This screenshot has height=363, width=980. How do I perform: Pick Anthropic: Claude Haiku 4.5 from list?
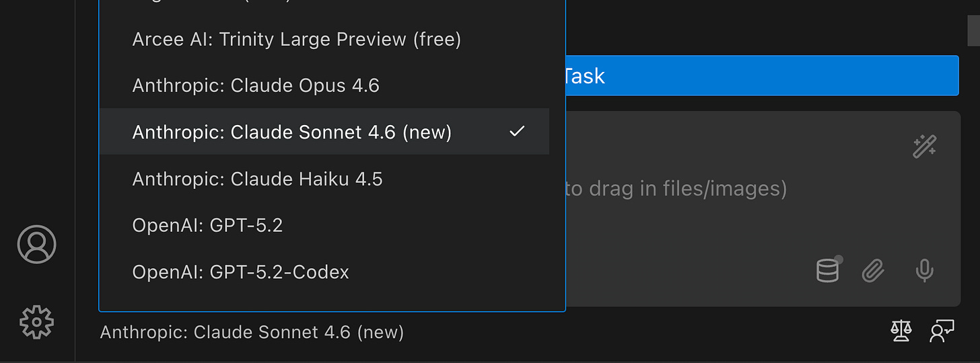pyautogui.click(x=257, y=179)
